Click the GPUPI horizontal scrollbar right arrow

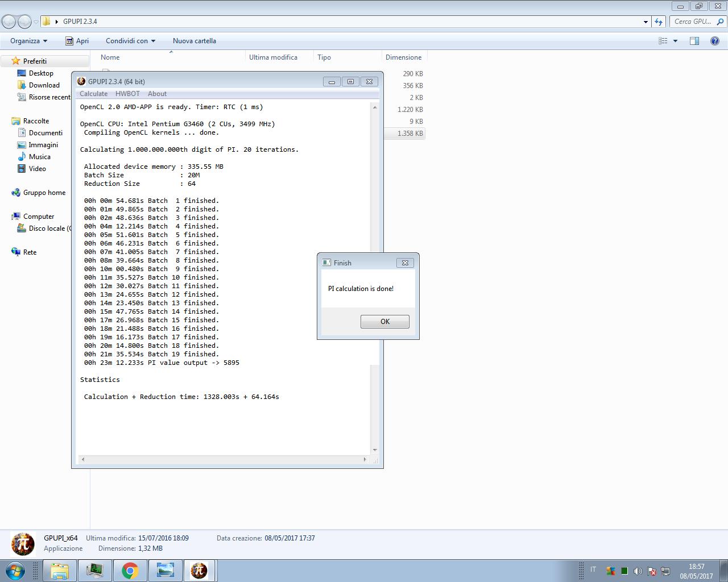click(x=365, y=459)
